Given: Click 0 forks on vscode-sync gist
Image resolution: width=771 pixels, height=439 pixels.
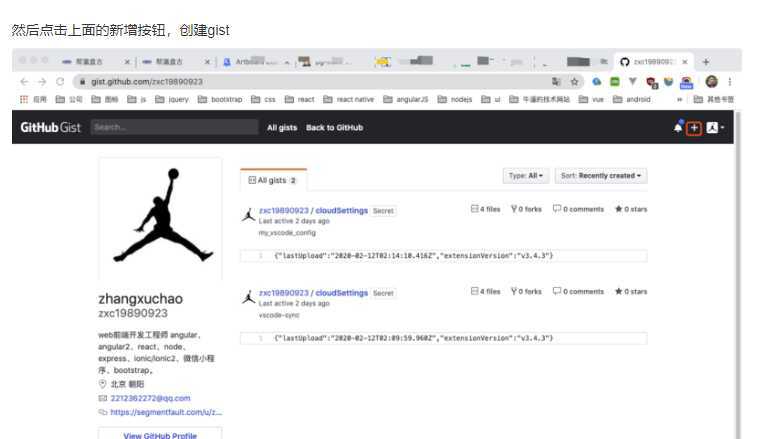Looking at the screenshot, I should click(x=526, y=292).
